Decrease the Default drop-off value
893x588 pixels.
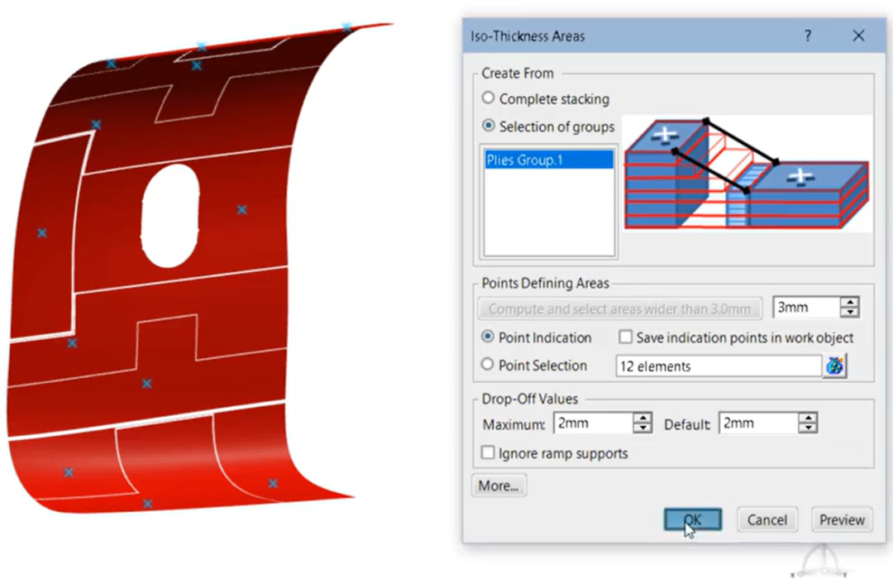coord(808,428)
